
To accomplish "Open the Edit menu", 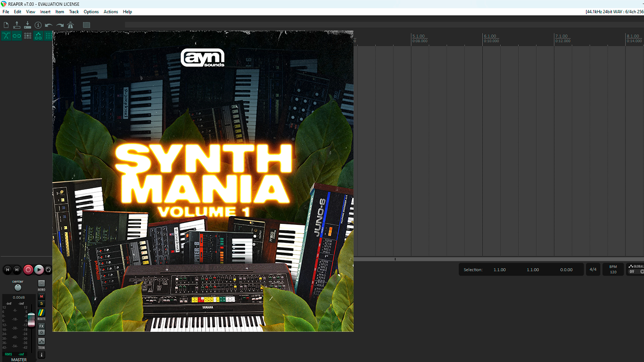I will click(x=17, y=12).
